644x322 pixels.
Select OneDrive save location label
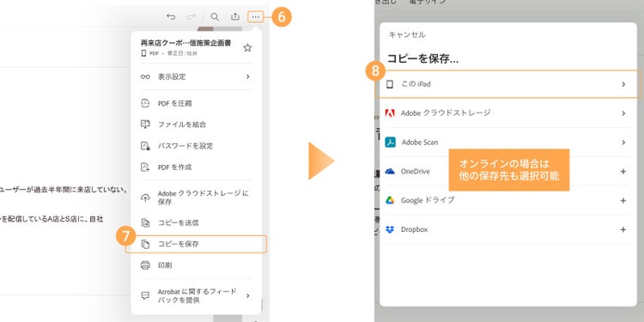(x=416, y=172)
